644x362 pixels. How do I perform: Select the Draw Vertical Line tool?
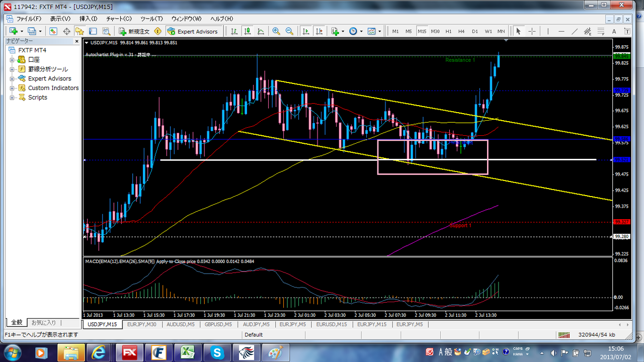coord(549,31)
